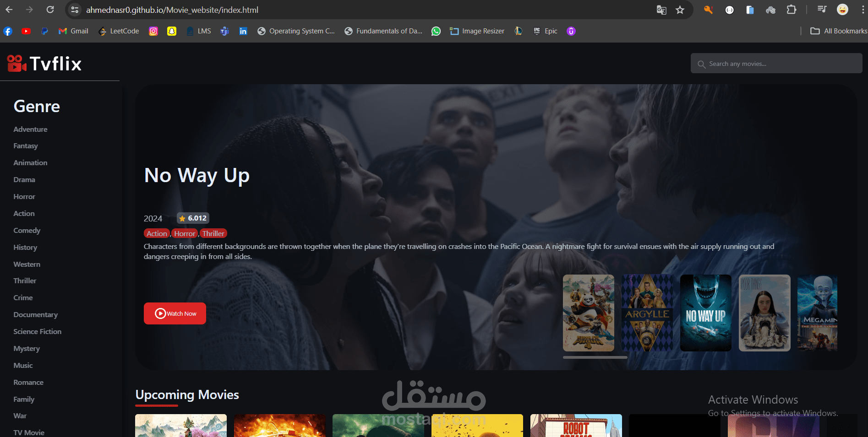Click the search magnifier icon
The width and height of the screenshot is (868, 437).
[701, 64]
